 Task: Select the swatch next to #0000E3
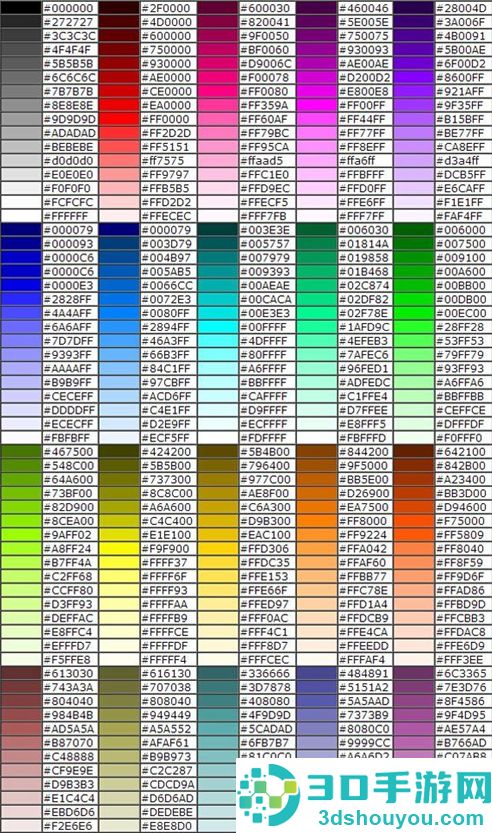click(x=21, y=285)
